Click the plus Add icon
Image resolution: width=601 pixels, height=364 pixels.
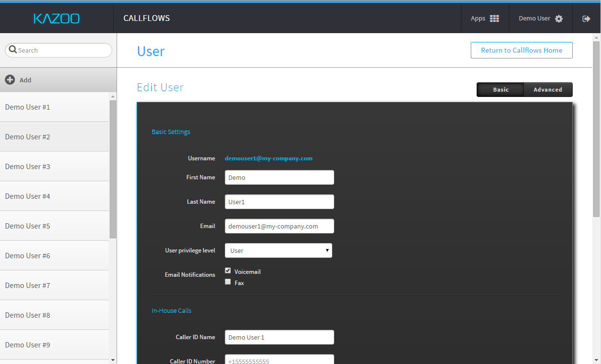click(x=10, y=80)
